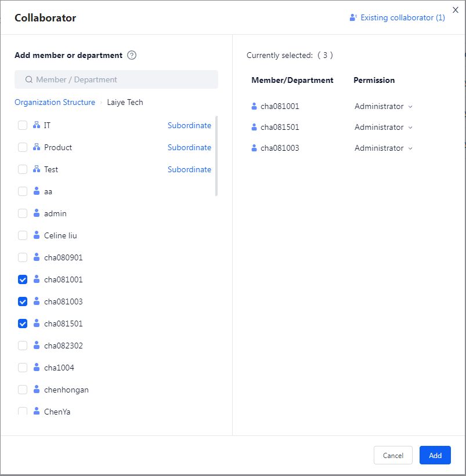The height and width of the screenshot is (476, 466).
Task: Uncheck the cha081003 checkbox
Action: pos(23,301)
